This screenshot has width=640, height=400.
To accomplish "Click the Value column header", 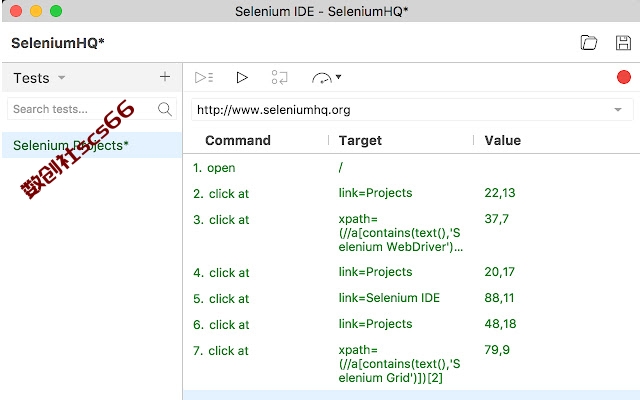I will click(502, 140).
